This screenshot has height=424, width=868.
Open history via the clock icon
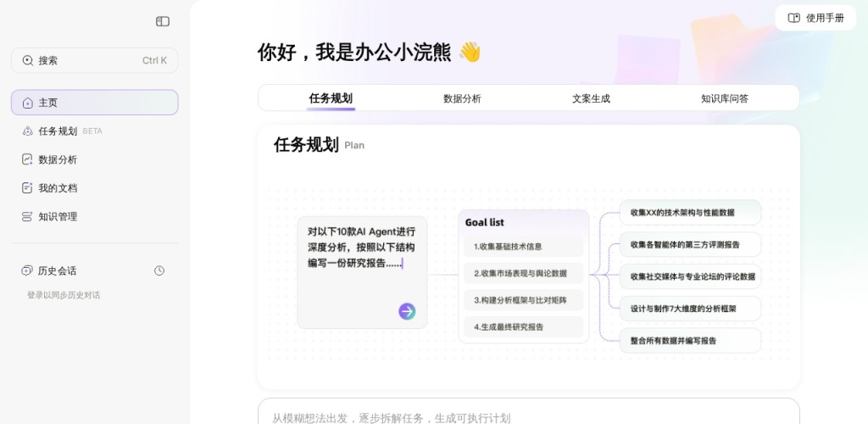[159, 271]
